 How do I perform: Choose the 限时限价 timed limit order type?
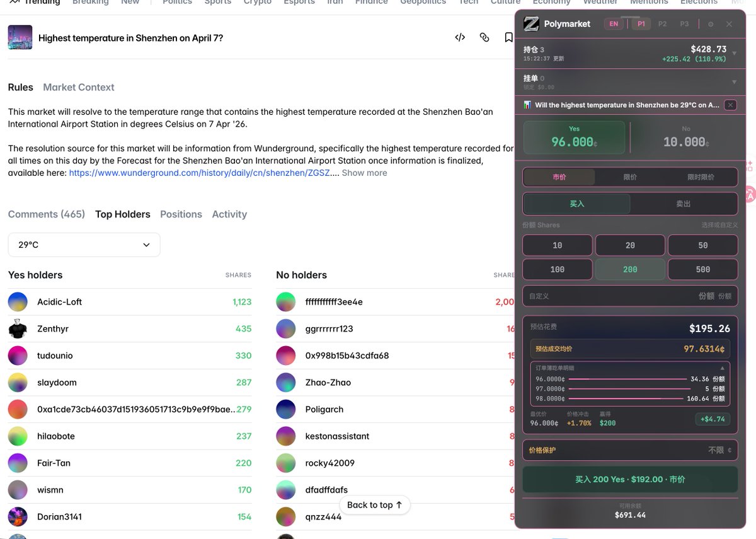(701, 177)
